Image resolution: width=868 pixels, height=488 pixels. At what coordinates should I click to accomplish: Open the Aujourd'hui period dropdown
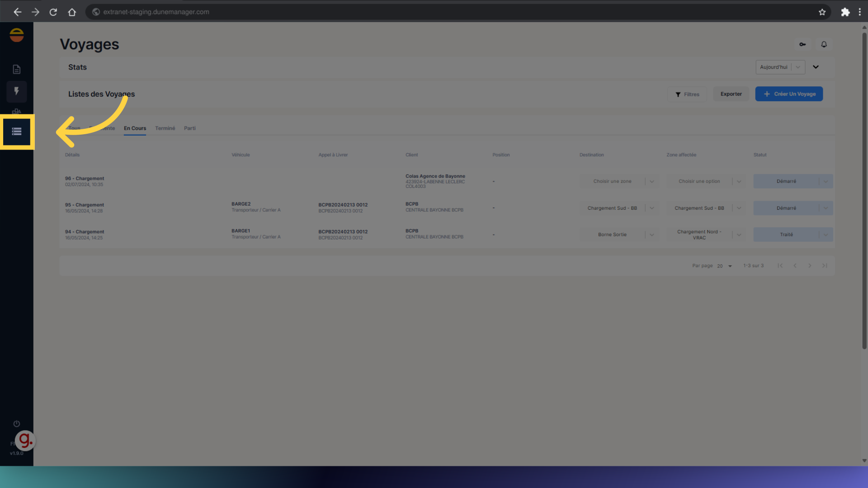click(x=780, y=67)
